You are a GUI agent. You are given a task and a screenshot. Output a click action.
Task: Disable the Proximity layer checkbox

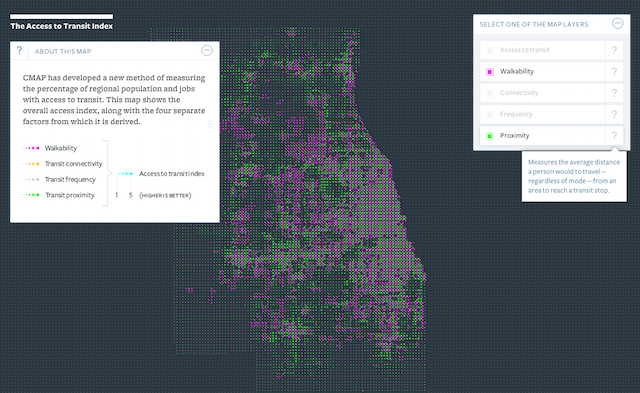(490, 136)
